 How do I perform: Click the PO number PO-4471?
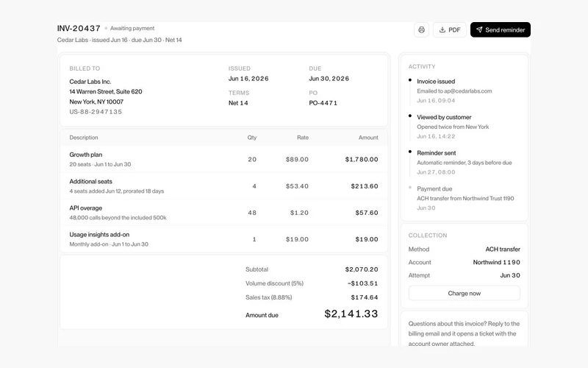tap(323, 103)
